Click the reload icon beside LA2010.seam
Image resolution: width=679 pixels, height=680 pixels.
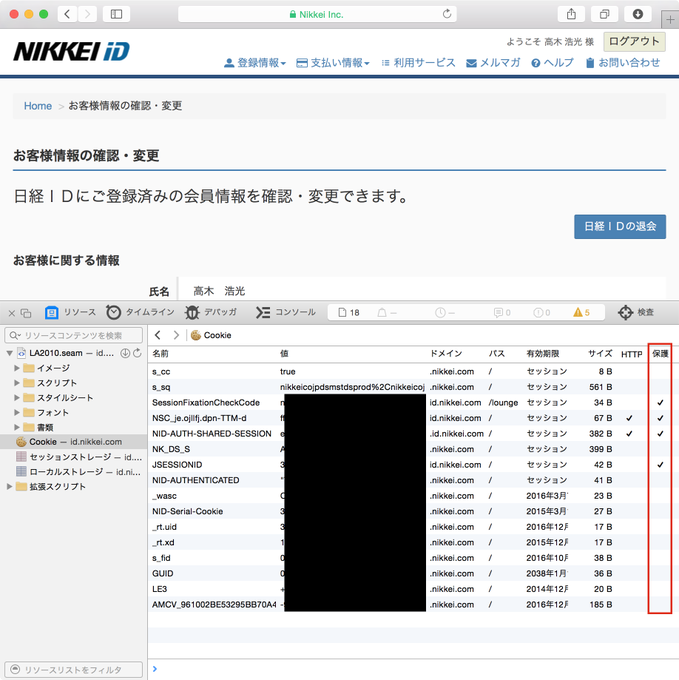(x=137, y=353)
